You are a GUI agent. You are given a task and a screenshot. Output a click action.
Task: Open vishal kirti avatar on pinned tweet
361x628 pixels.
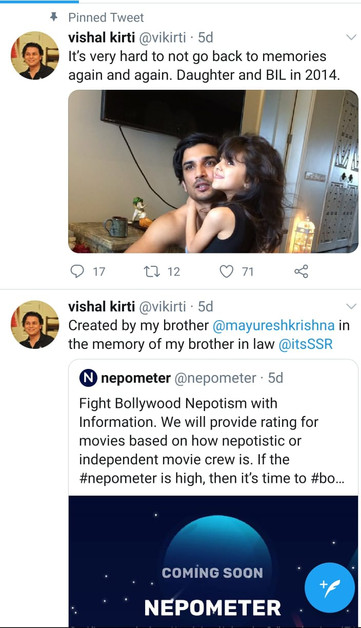(35, 55)
